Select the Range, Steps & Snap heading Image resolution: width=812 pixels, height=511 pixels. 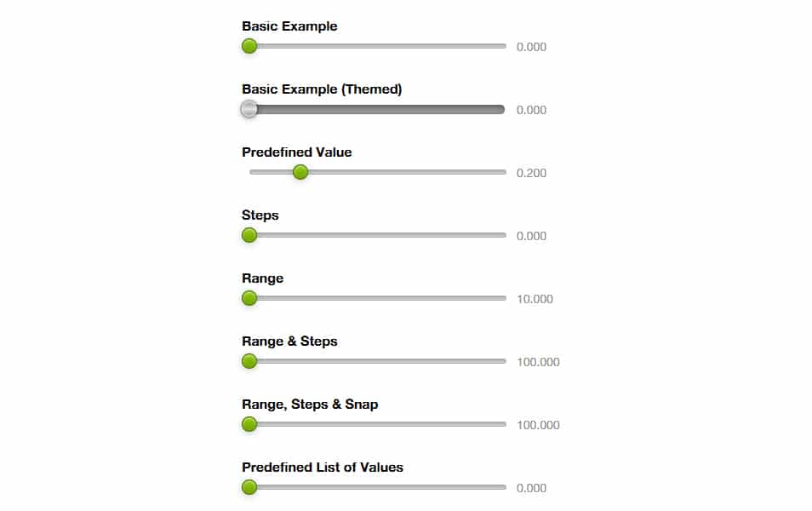point(308,404)
